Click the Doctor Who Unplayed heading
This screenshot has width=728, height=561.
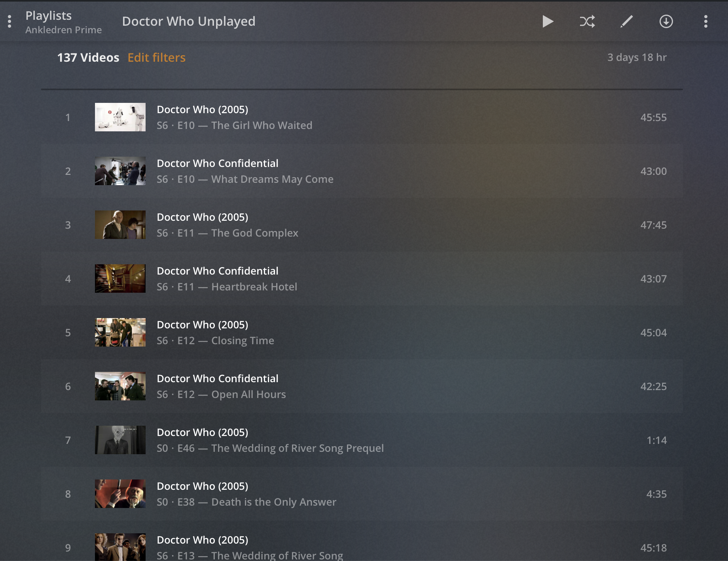189,21
